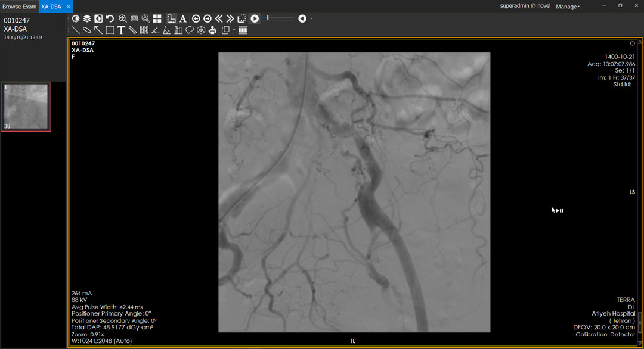This screenshot has width=644, height=349.
Task: Choose the ellipse annotation tool
Action: point(87,30)
